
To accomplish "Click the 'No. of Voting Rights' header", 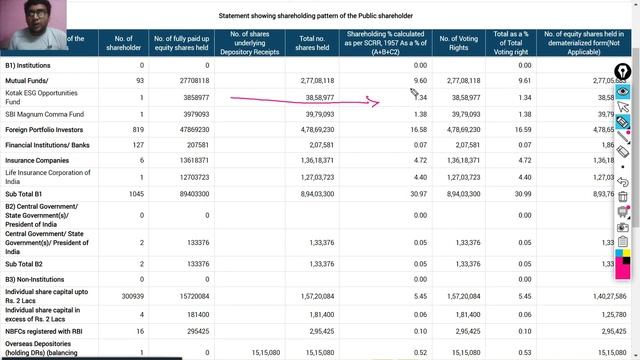I will point(458,43).
